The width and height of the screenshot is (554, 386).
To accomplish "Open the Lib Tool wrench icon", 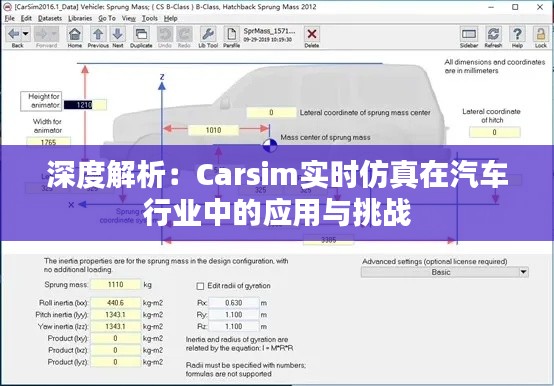I will [x=208, y=34].
